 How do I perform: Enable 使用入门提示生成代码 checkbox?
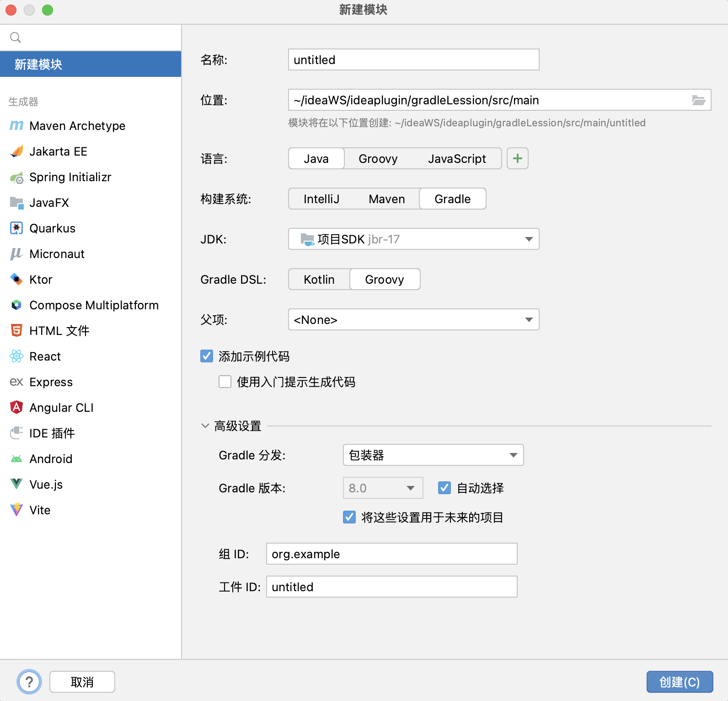(x=225, y=382)
